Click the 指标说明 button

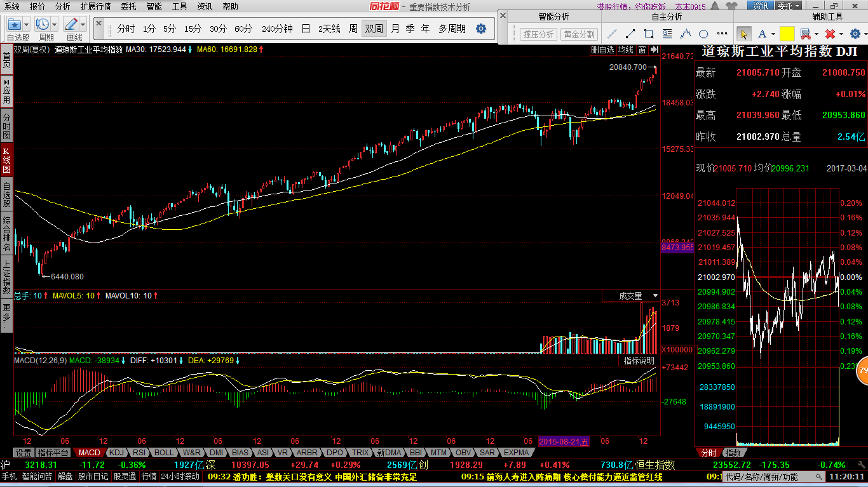click(x=639, y=361)
